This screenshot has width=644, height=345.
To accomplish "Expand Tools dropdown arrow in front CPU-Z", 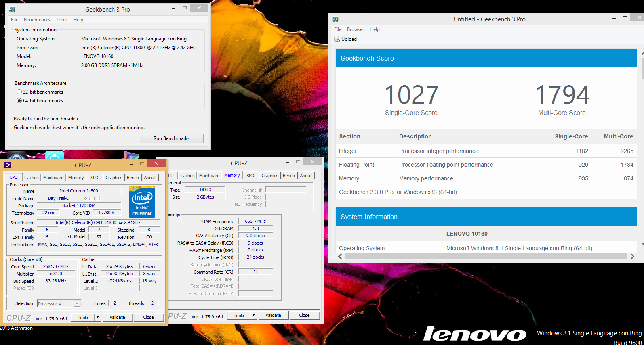I will (97, 317).
